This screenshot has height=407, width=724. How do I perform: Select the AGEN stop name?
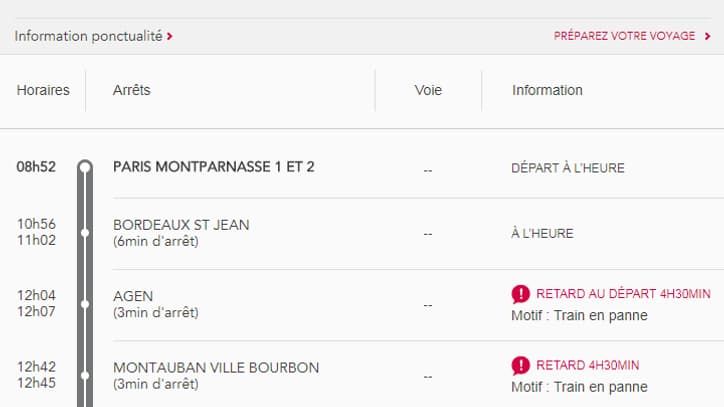click(x=133, y=296)
